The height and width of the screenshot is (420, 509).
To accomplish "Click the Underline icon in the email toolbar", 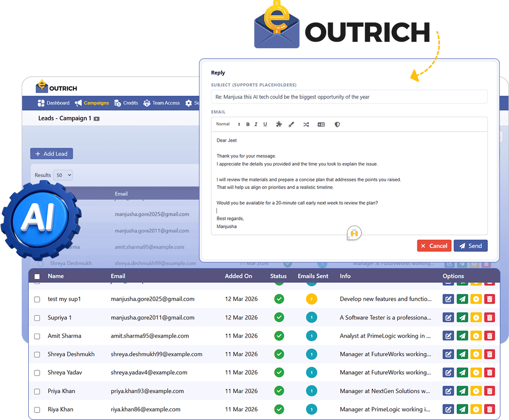I will click(265, 124).
